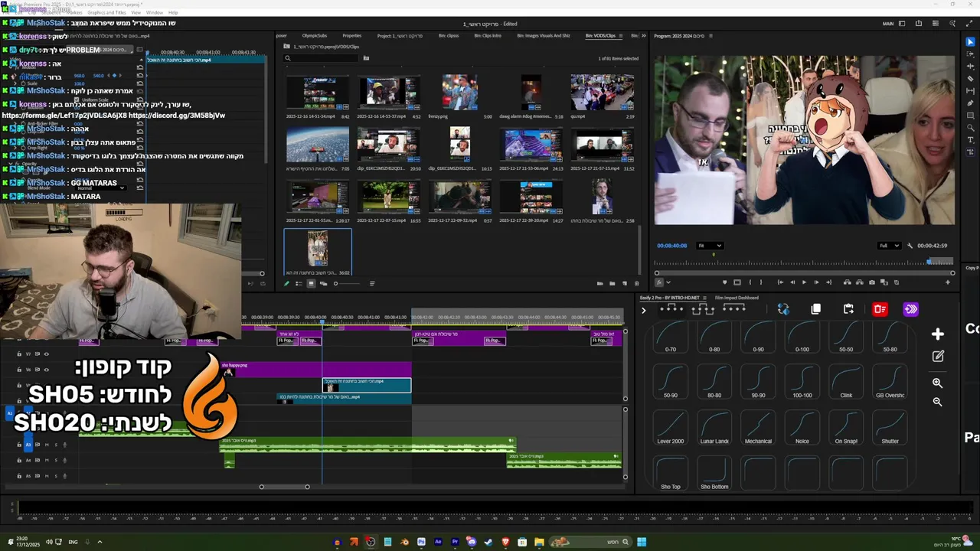
Task: Switch project panel to list view
Action: (299, 283)
